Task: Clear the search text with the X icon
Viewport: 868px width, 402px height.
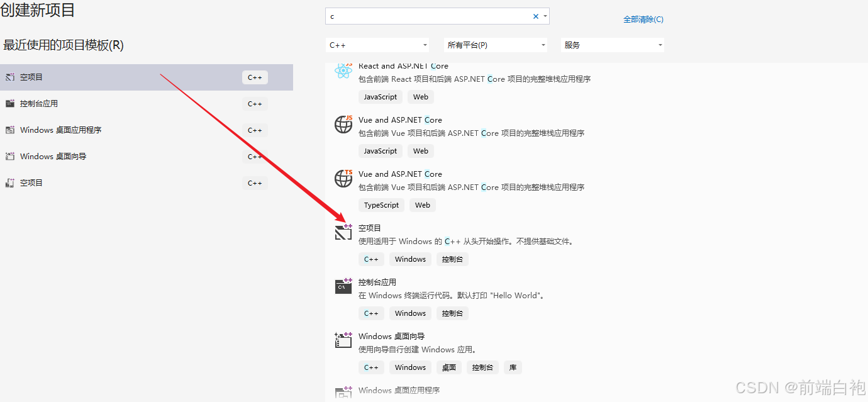Action: (536, 16)
